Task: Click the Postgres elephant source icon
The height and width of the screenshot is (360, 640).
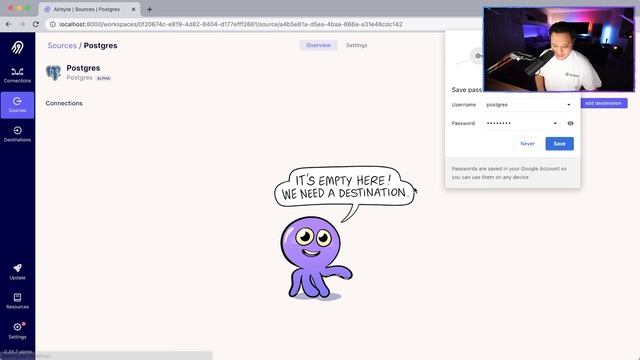Action: (x=53, y=73)
